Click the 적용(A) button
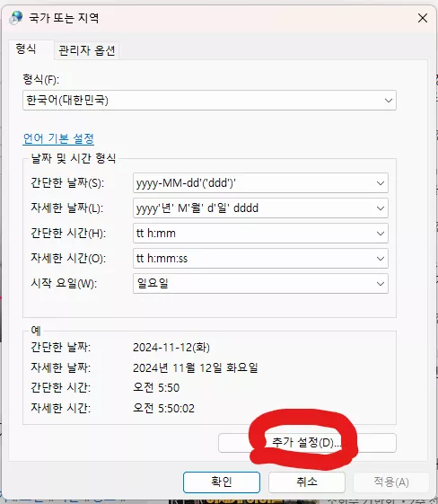The width and height of the screenshot is (438, 504). [391, 482]
